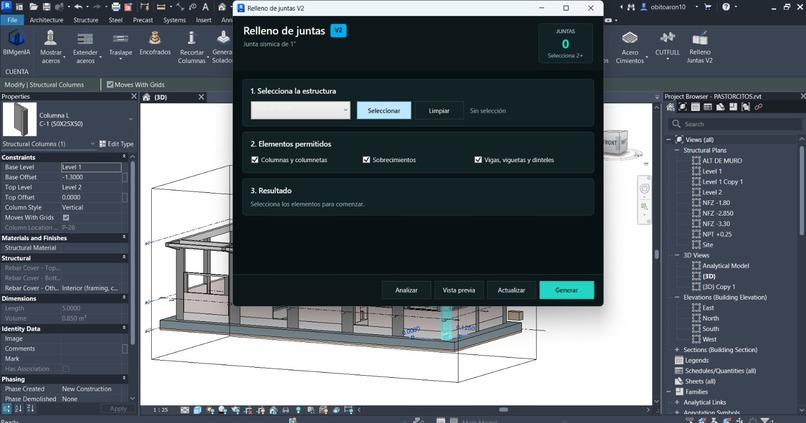Select the Level 1 Copy 1 view
This screenshot has width=806, height=423.
pos(722,181)
